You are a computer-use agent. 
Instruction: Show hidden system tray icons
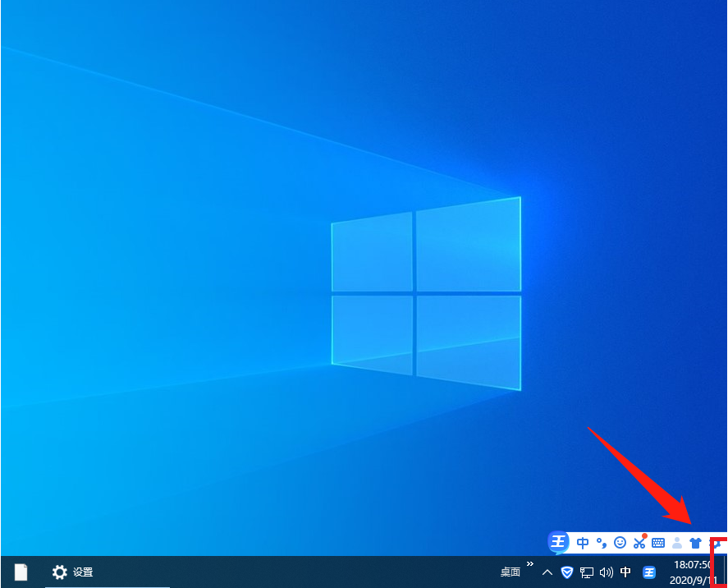pyautogui.click(x=547, y=572)
